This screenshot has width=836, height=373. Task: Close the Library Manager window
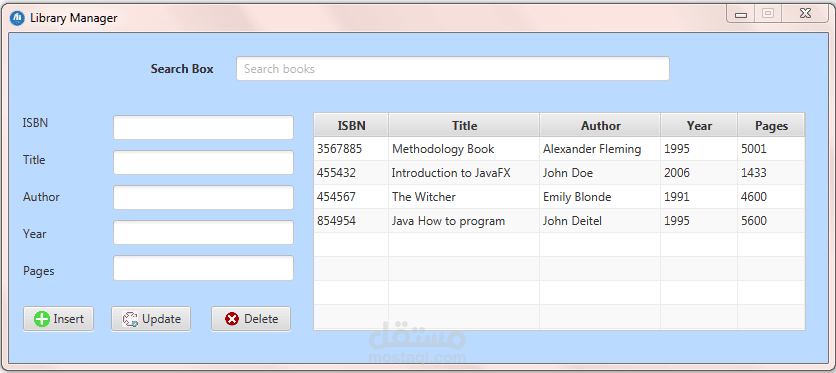pos(805,14)
